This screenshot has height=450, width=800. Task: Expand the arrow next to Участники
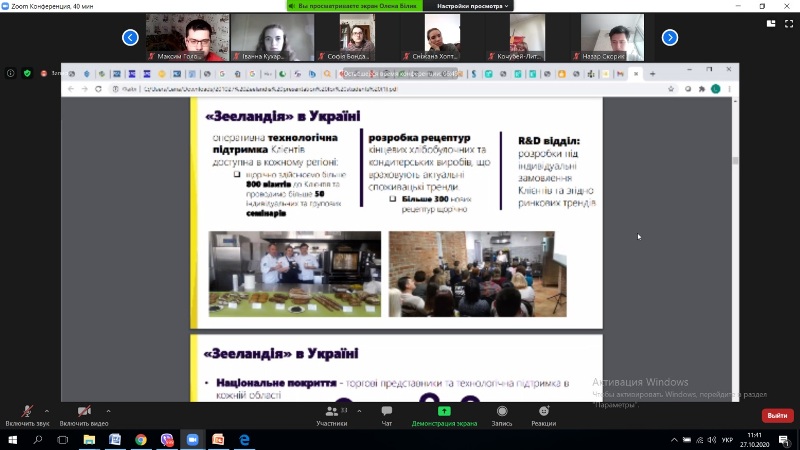pos(359,411)
